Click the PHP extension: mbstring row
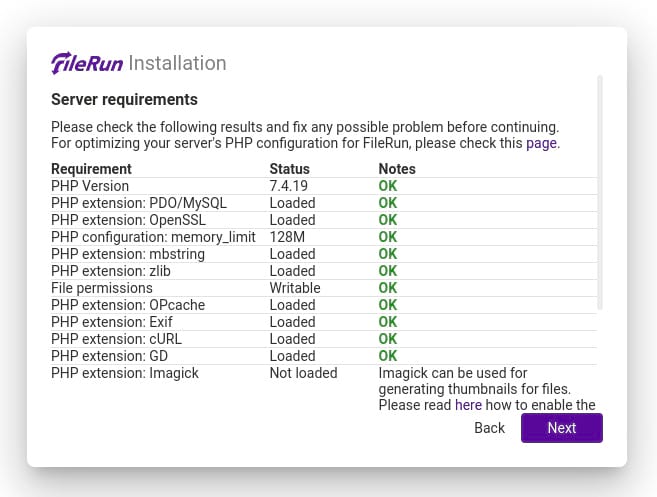Viewport: 657px width, 497px height. pos(324,254)
